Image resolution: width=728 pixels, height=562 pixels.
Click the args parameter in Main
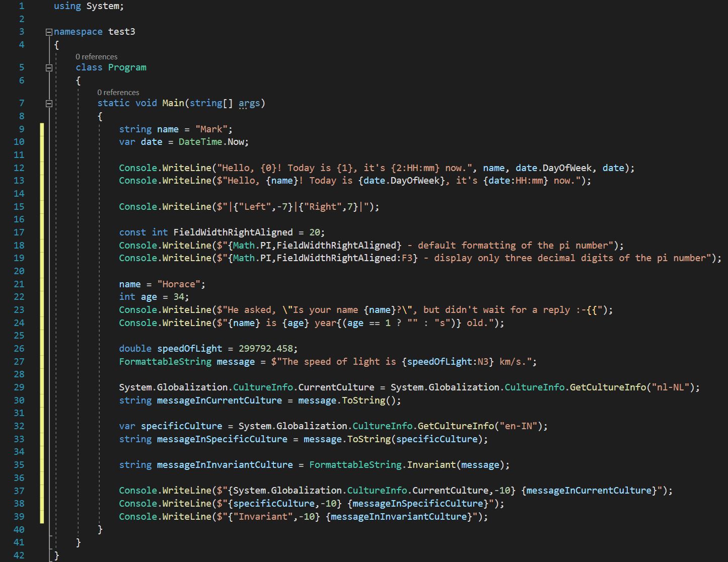pos(249,103)
